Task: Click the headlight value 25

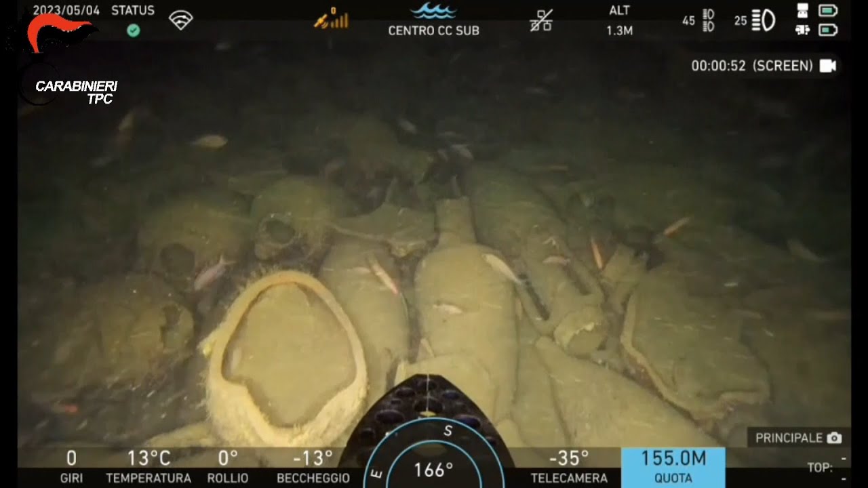Action: click(x=741, y=21)
